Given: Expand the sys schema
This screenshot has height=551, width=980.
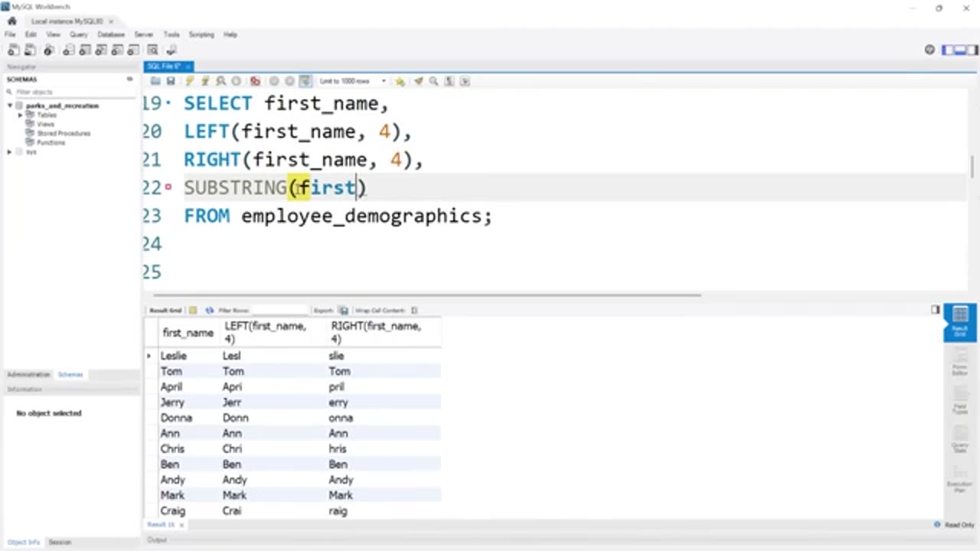Looking at the screenshot, I should click(10, 152).
